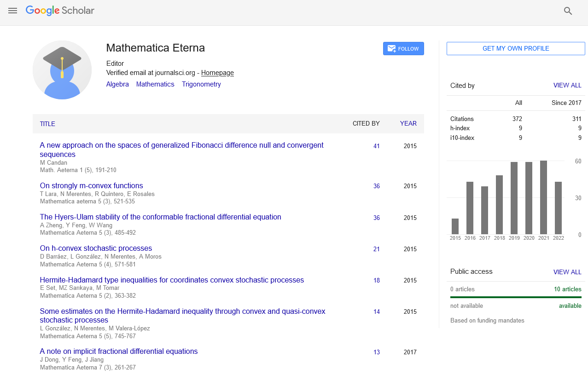This screenshot has height=375, width=588.
Task: Select the Algebra interest tag
Action: coord(117,84)
